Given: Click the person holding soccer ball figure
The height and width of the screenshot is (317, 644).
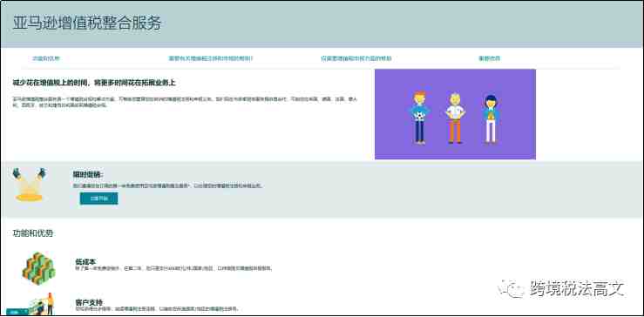Looking at the screenshot, I should coord(419,118).
